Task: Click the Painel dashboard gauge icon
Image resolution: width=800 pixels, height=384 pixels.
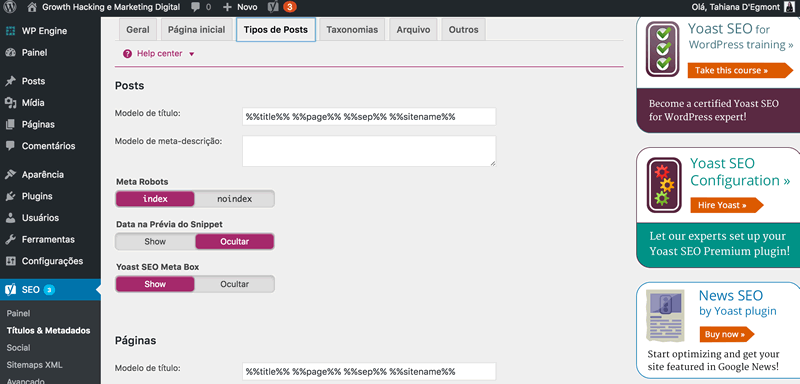Action: [x=10, y=53]
